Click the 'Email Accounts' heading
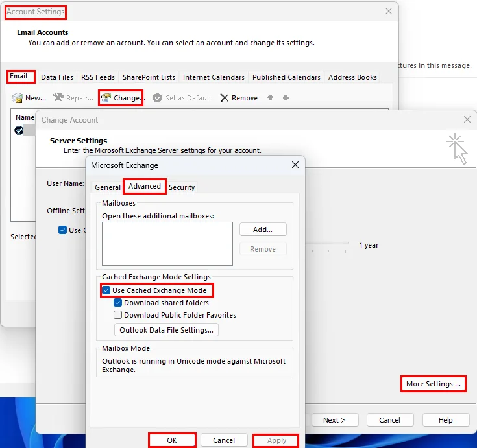The width and height of the screenshot is (477, 448). point(43,32)
